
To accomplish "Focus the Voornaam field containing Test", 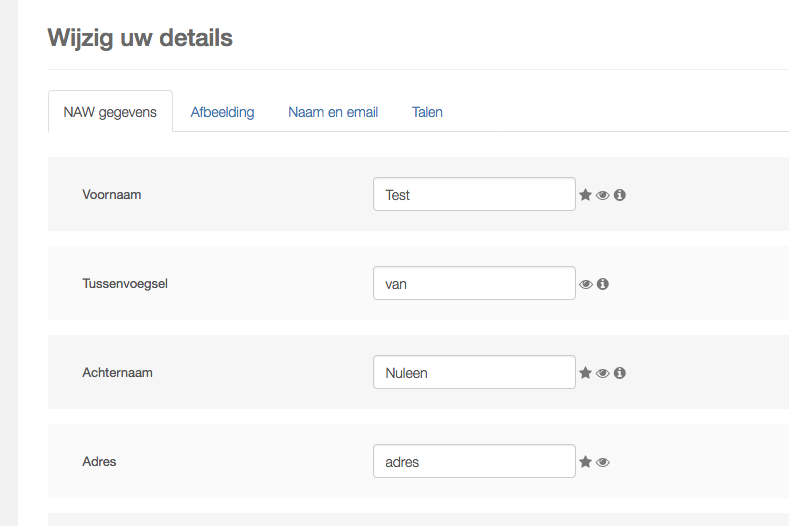I will coord(474,195).
